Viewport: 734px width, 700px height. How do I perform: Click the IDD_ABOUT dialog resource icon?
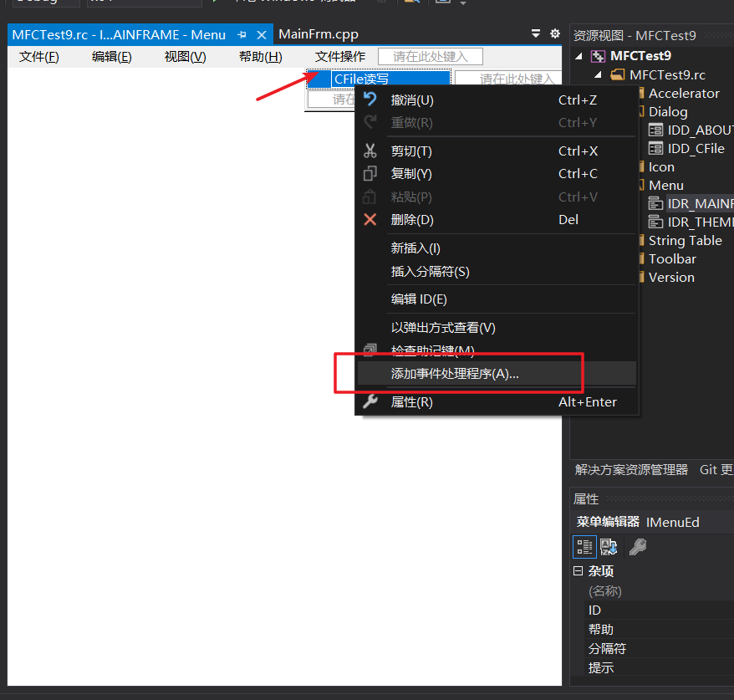[x=655, y=130]
